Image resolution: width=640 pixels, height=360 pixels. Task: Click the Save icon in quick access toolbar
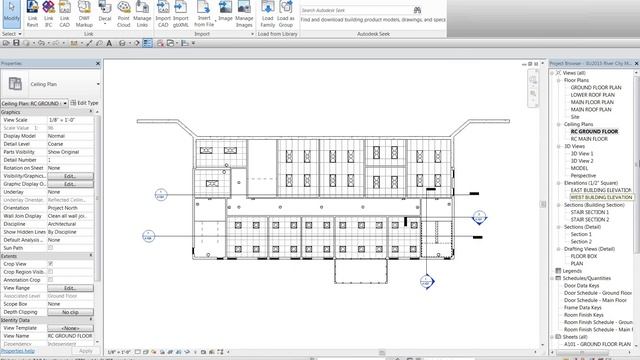point(16,43)
